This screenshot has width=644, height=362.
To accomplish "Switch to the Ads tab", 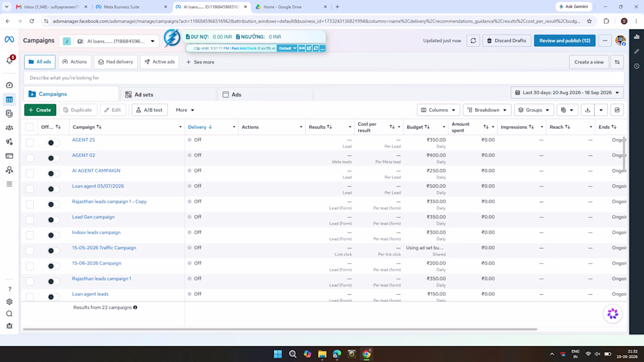I will coord(265,94).
